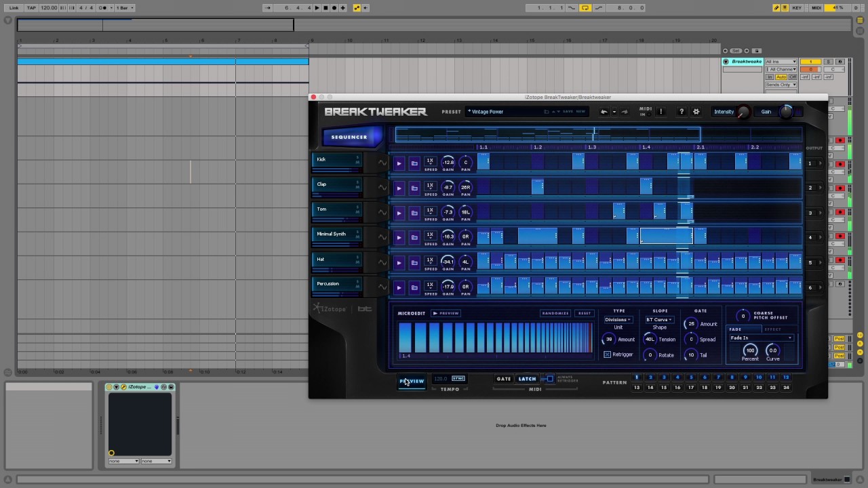Click the bottom PREVIEW button
The height and width of the screenshot is (488, 868).
click(412, 382)
